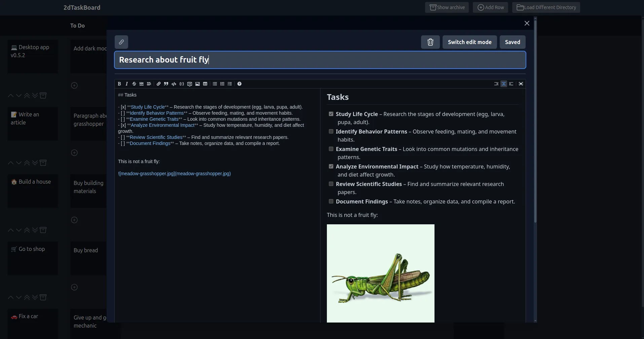
Task: Click the Tasks heading in preview pane
Action: (x=338, y=97)
